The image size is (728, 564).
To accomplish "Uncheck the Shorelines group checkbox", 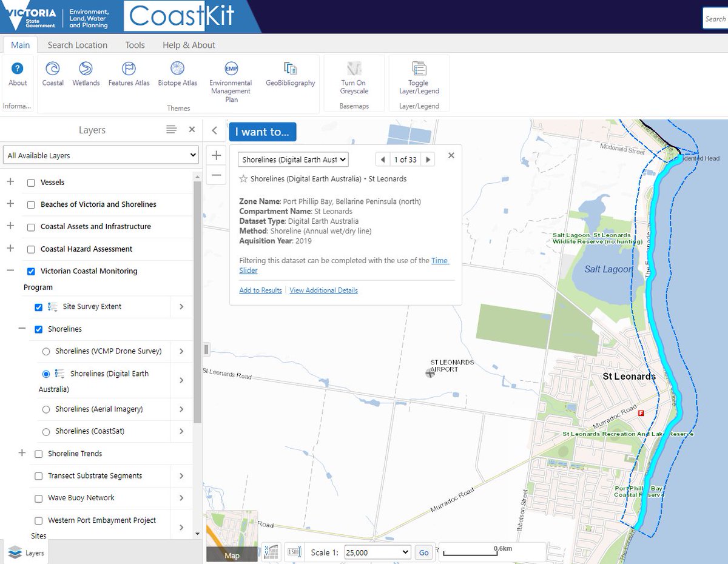I will pyautogui.click(x=39, y=329).
